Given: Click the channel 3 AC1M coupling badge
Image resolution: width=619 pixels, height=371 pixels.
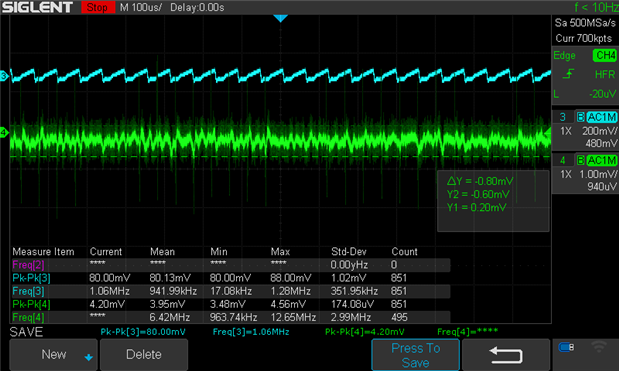Looking at the screenshot, I should pos(602,117).
